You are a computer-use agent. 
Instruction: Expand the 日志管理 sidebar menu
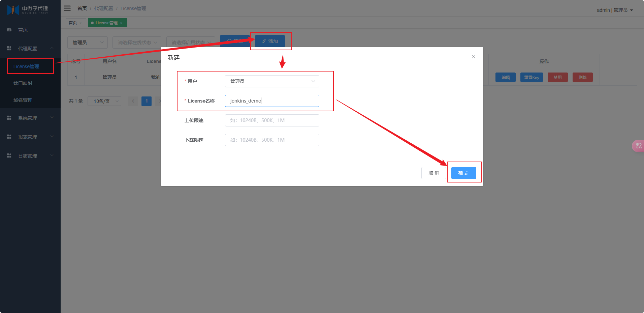point(30,156)
